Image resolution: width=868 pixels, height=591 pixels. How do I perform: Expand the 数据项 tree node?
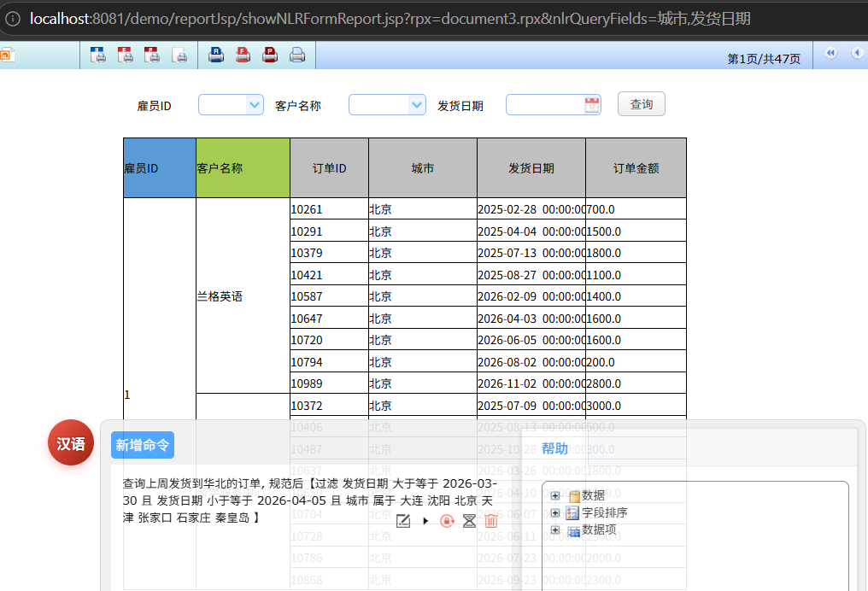pyautogui.click(x=555, y=530)
